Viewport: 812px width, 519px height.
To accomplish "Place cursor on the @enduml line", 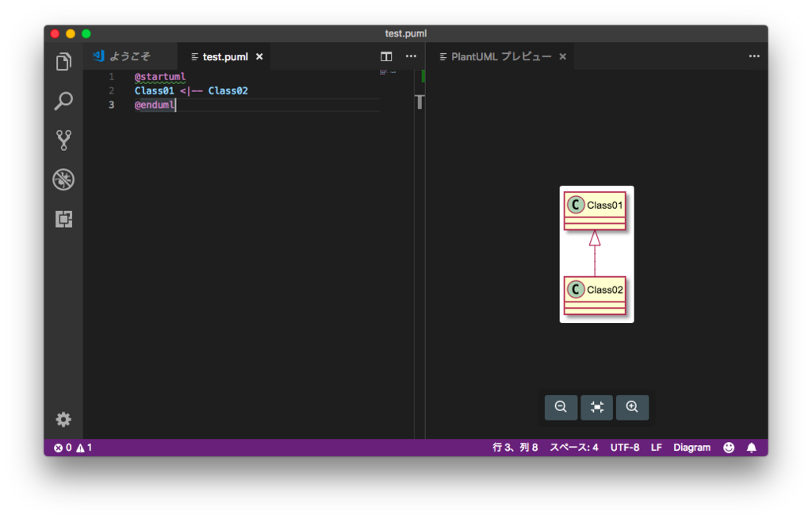I will [x=155, y=105].
